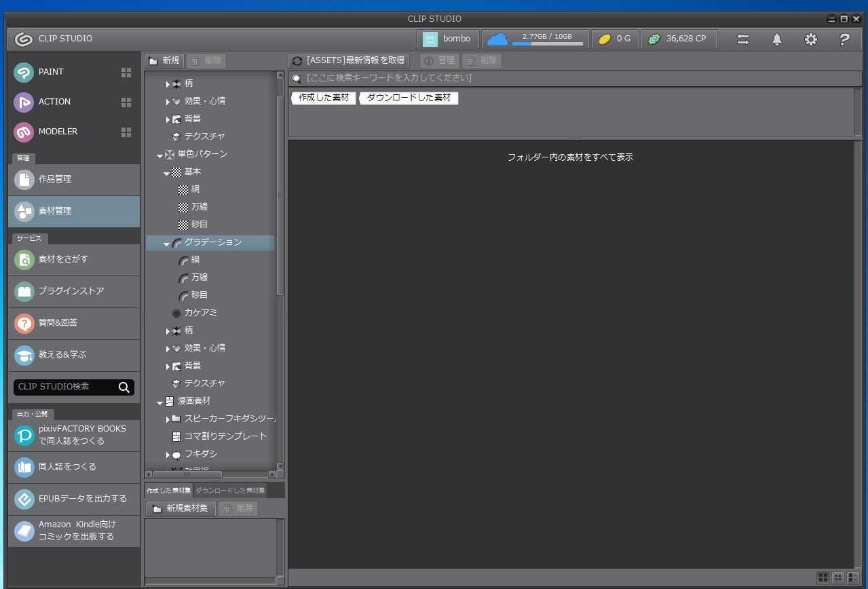Launch the PAINT application icon
Image resolution: width=868 pixels, height=589 pixels.
pyautogui.click(x=24, y=72)
